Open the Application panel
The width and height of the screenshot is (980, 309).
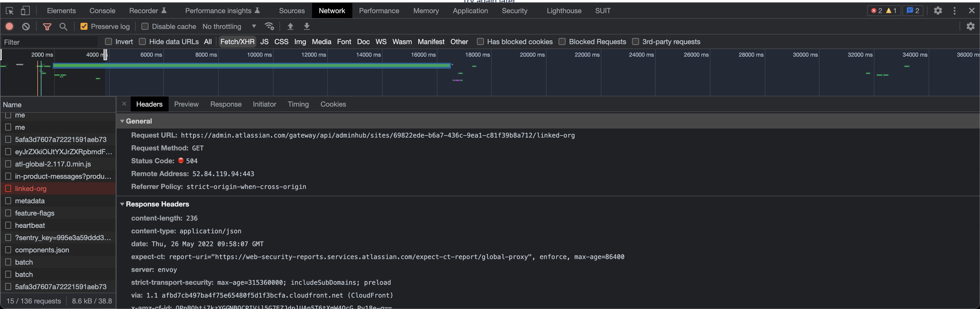coord(470,11)
